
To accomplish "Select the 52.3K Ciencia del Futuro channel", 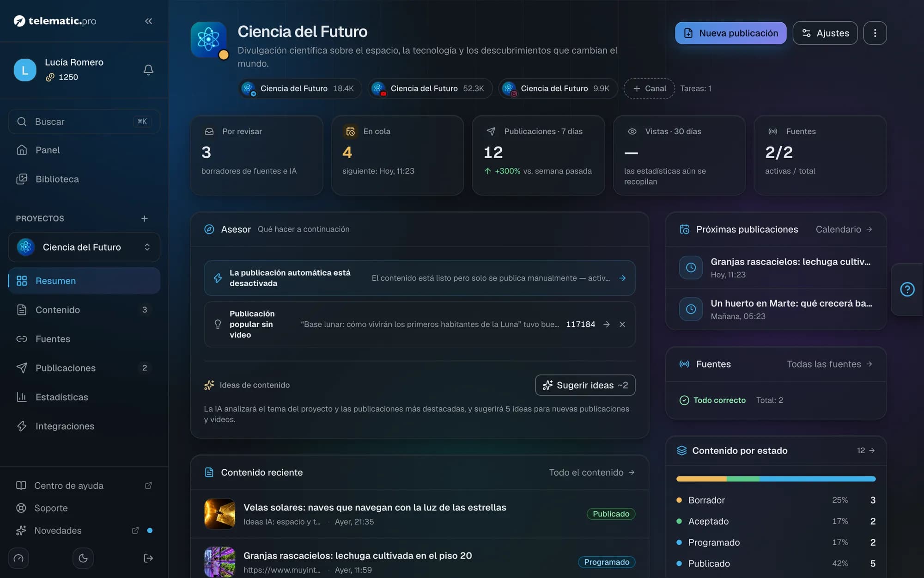I will point(430,89).
